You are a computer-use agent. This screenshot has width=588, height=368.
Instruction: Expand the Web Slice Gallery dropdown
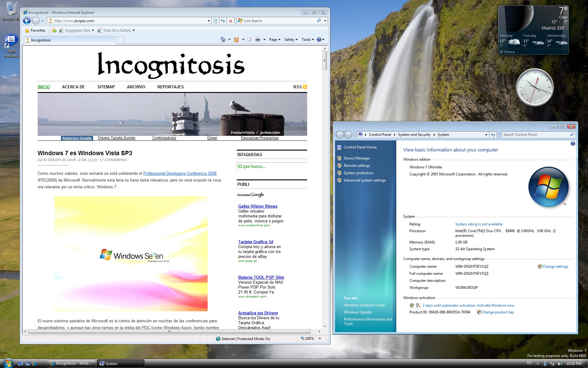[134, 30]
